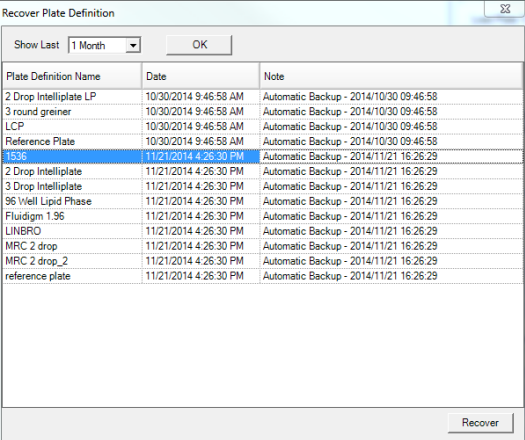Click the Recover button
This screenshot has height=440, width=525.
point(480,423)
